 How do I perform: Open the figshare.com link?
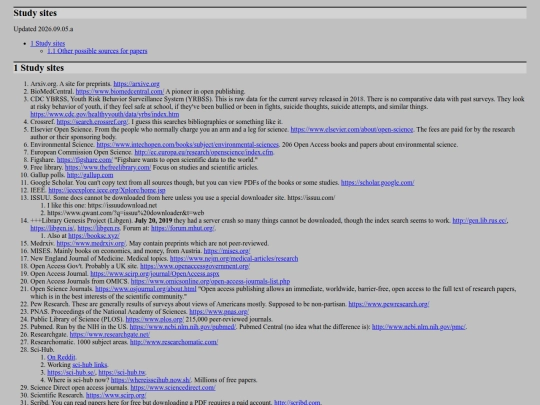coord(85,159)
